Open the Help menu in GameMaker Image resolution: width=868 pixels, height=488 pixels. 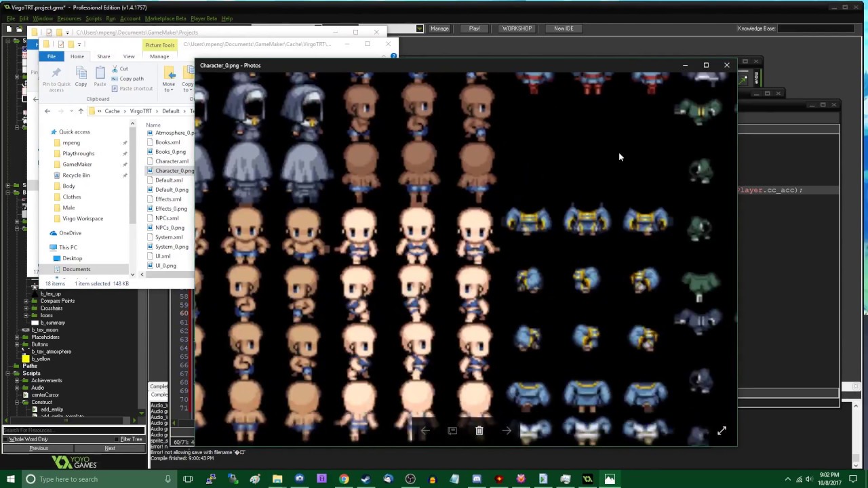click(227, 18)
